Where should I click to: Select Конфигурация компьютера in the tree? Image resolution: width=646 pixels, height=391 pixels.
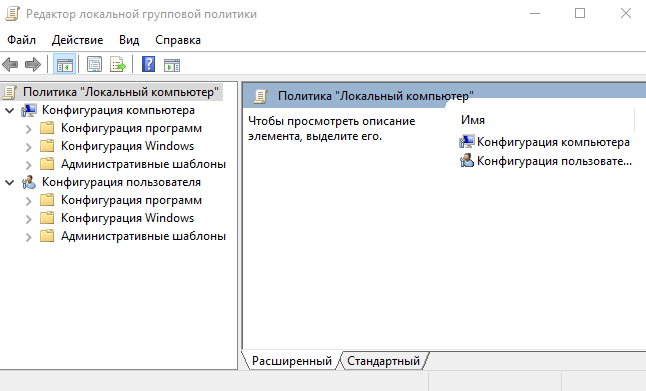(x=118, y=110)
